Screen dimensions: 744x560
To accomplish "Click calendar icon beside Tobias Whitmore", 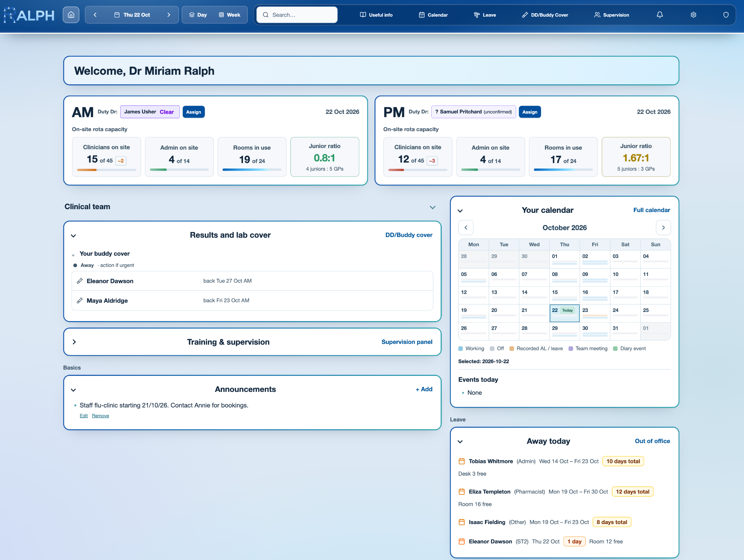I will tap(462, 461).
